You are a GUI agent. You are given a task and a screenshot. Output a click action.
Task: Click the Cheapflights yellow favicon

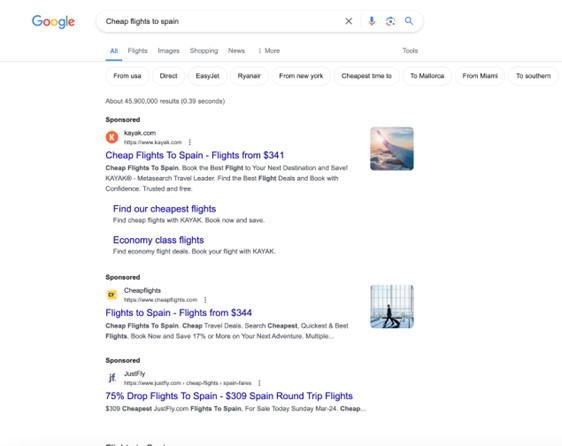coord(112,295)
